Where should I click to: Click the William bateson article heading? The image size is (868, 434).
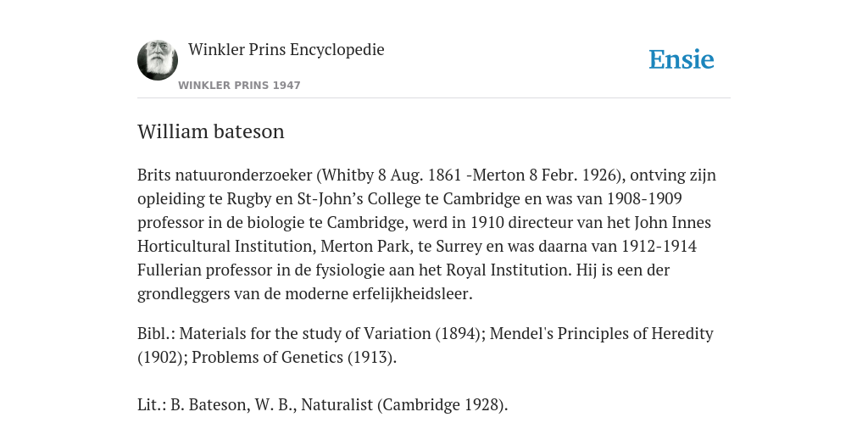coord(211,131)
